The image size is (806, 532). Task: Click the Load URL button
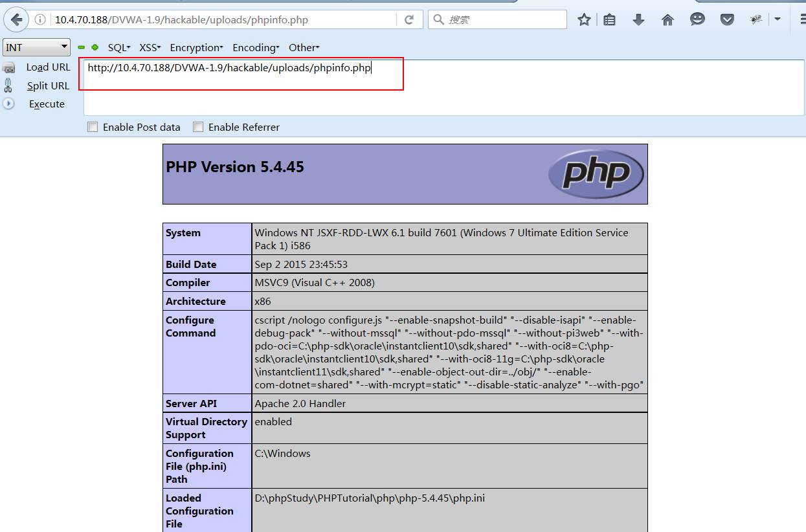(48, 67)
